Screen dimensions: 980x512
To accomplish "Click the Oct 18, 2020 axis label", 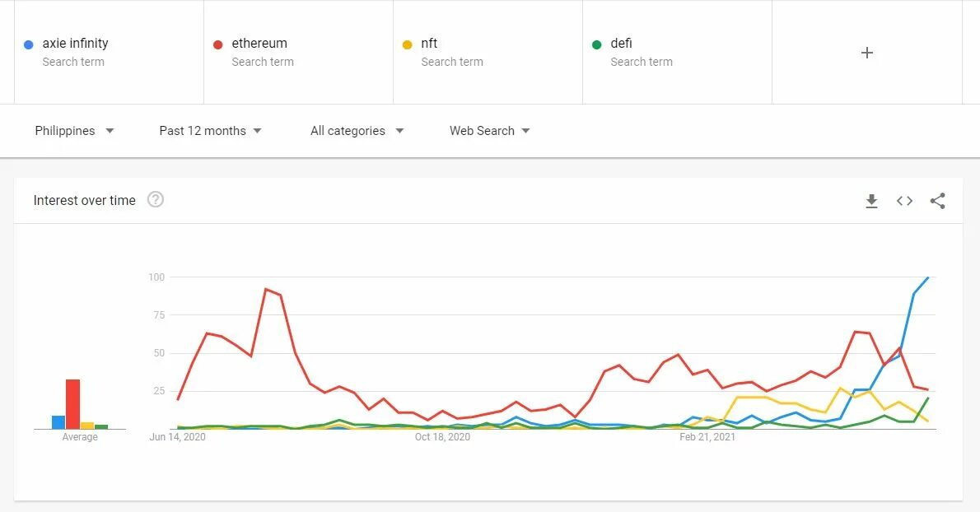I will 442,437.
